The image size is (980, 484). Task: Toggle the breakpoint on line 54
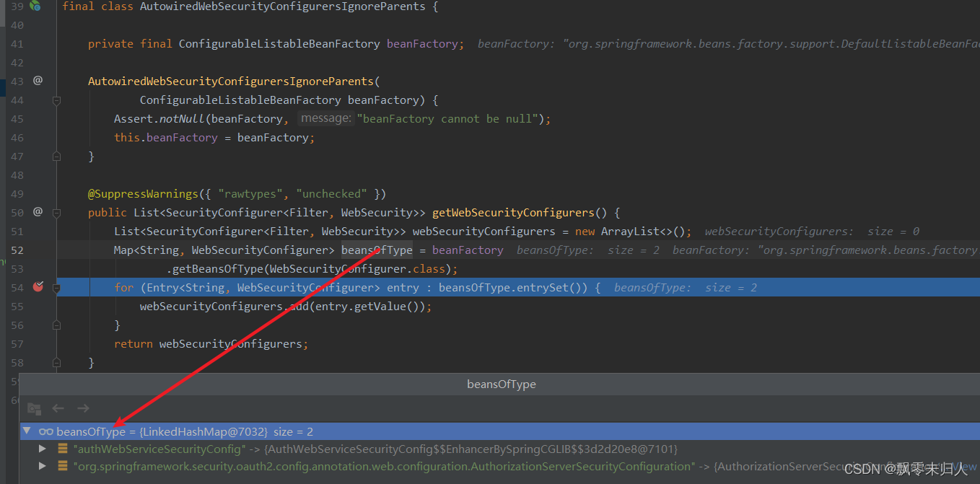(38, 287)
